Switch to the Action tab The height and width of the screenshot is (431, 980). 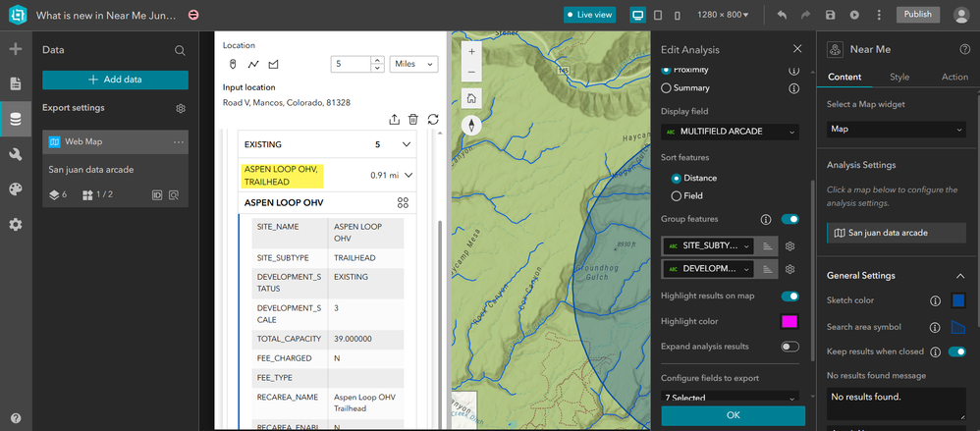click(x=954, y=77)
